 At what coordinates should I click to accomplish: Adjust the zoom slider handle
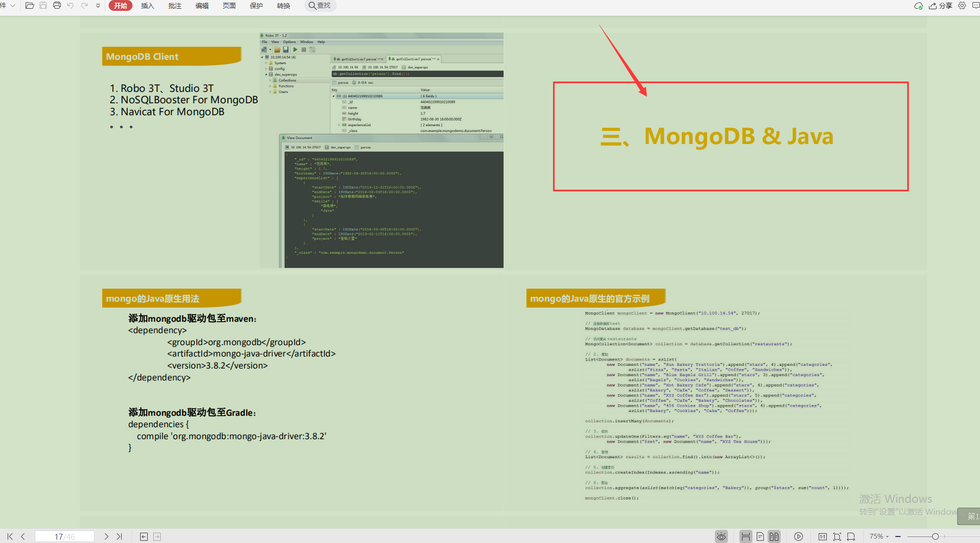[x=935, y=536]
